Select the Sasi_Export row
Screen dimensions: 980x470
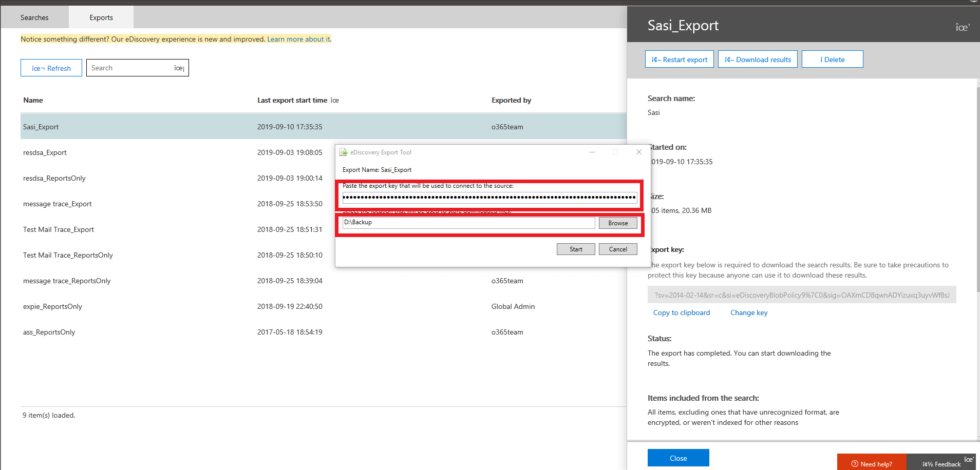pyautogui.click(x=324, y=127)
